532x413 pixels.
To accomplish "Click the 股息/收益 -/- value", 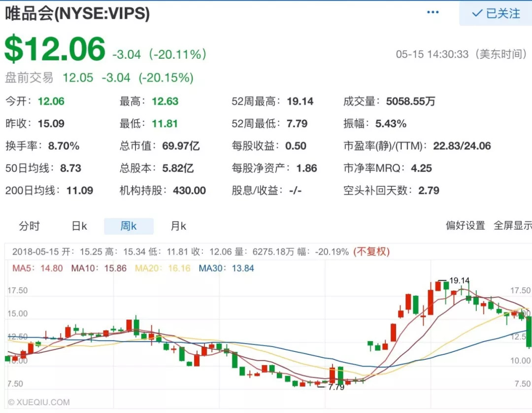I will point(295,191).
